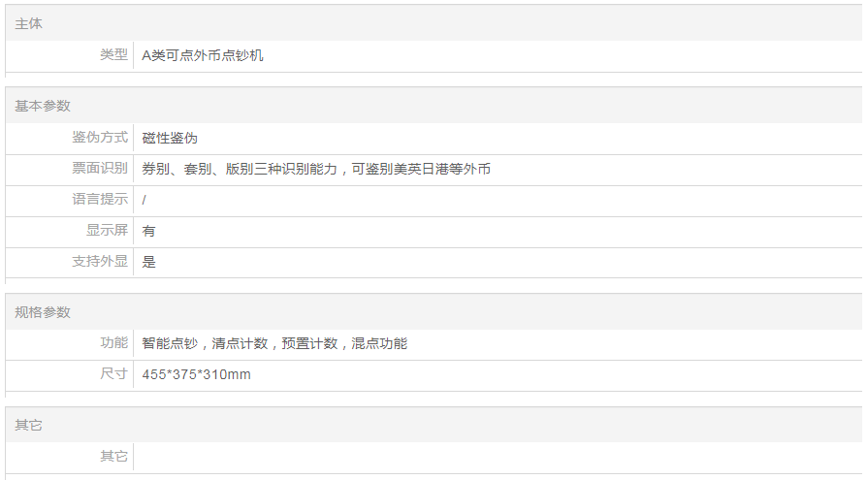
Task: Click the 智能点钞 function list text
Action: 274,343
